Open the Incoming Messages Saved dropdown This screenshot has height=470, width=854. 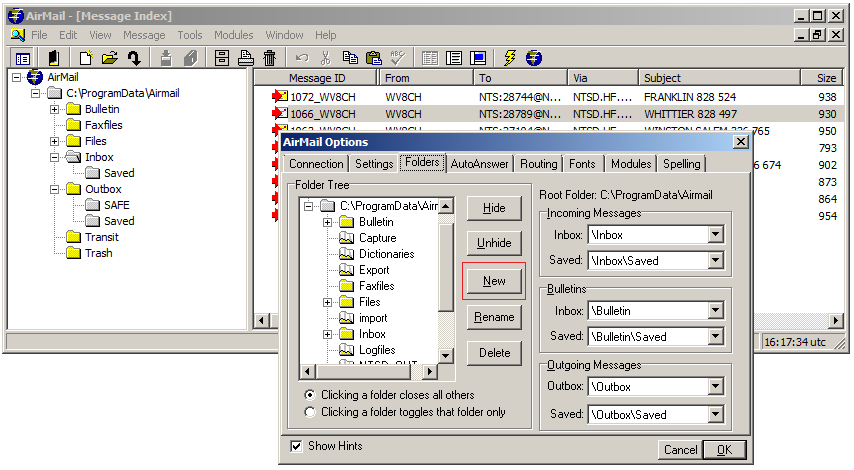(716, 260)
